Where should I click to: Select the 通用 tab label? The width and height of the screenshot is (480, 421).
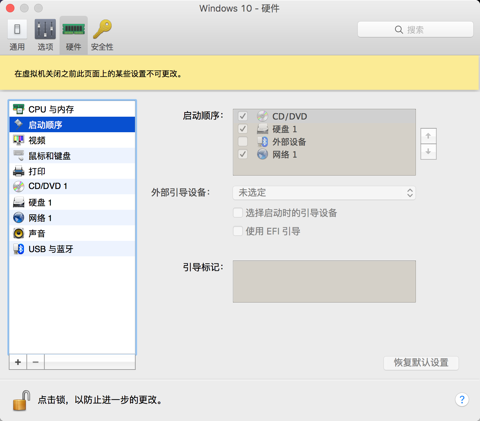point(17,47)
